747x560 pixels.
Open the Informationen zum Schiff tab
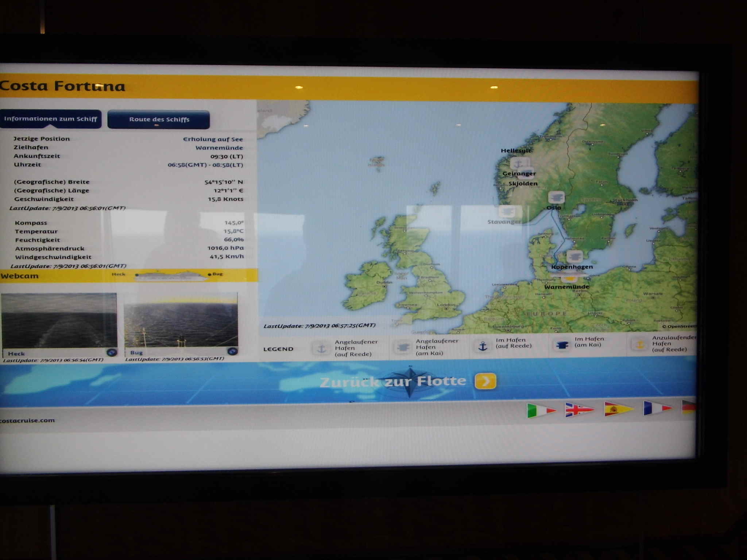click(50, 119)
